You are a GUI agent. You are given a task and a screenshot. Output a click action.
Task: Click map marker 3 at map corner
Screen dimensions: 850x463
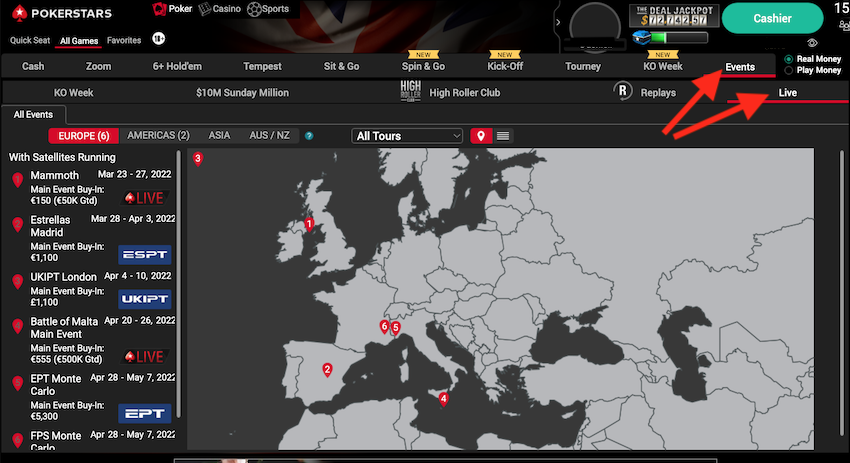click(198, 159)
